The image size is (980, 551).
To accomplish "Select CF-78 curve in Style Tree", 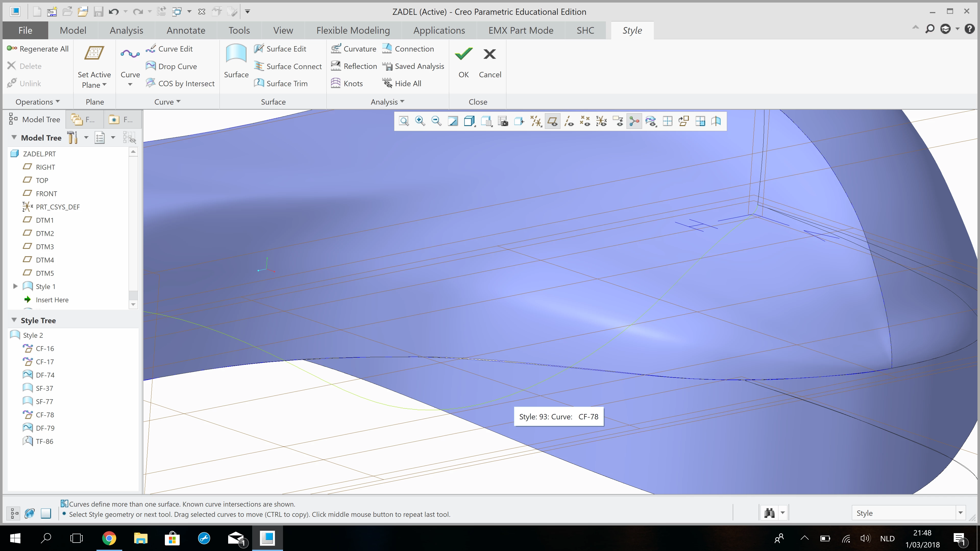I will pyautogui.click(x=45, y=415).
